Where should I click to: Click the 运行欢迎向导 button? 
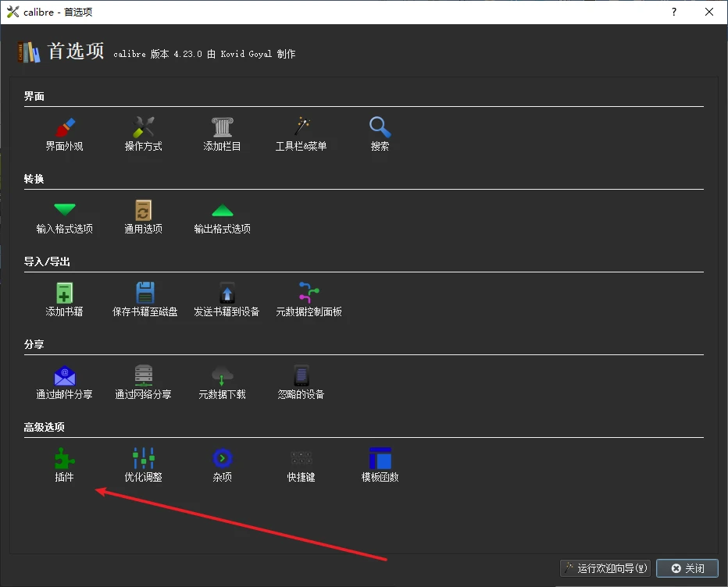point(605,568)
